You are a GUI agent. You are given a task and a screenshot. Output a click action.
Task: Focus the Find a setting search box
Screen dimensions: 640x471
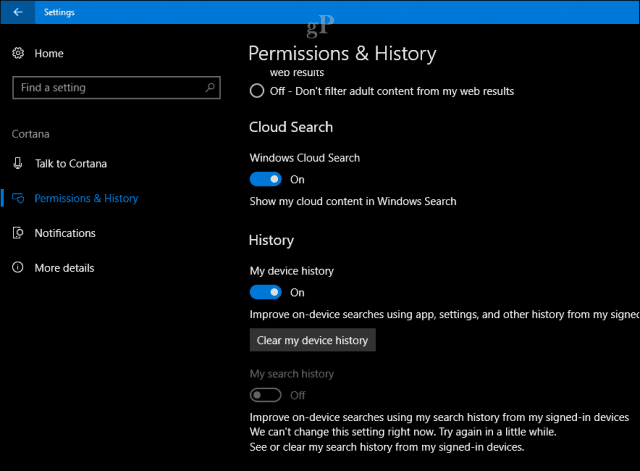[116, 87]
